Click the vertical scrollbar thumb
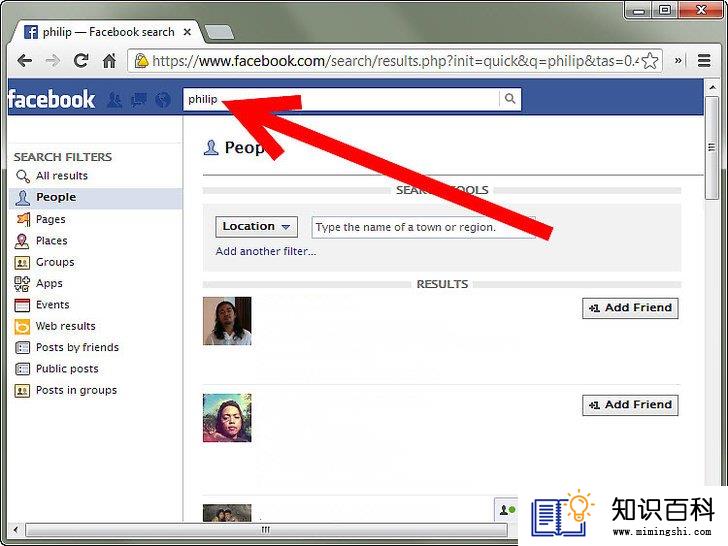Viewport: 728px width, 546px height. tap(711, 148)
